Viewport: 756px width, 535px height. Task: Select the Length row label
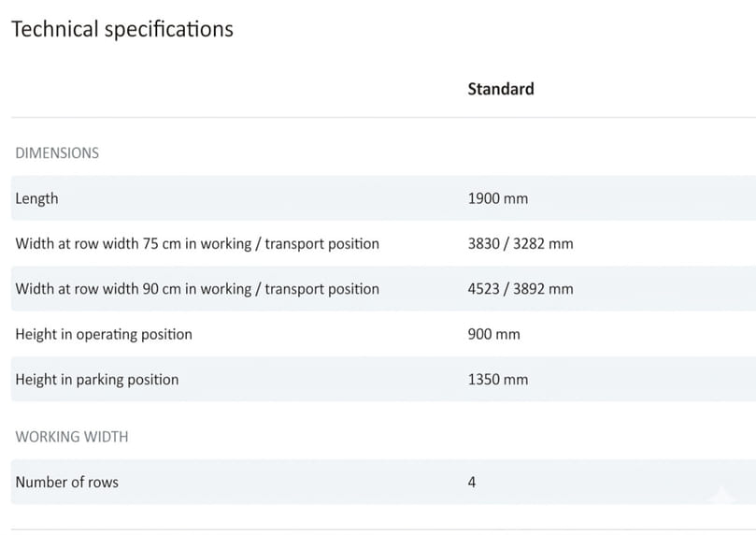36,198
